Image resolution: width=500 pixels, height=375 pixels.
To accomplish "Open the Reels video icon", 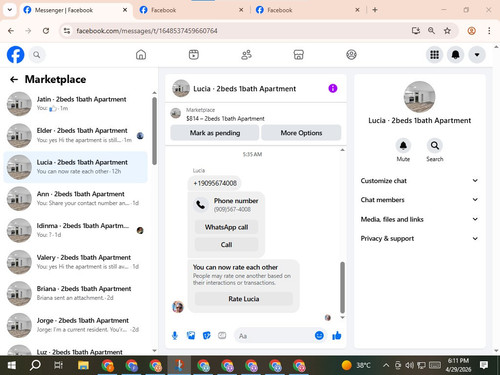I will pos(194,55).
